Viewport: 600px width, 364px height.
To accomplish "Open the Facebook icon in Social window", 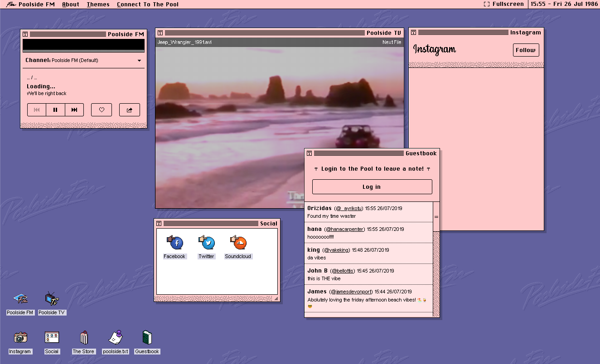I will [x=174, y=248].
